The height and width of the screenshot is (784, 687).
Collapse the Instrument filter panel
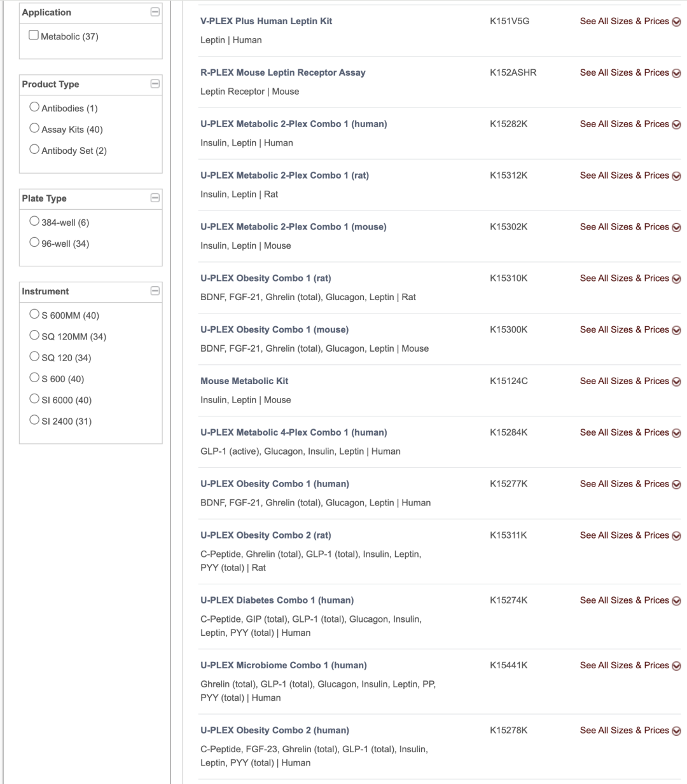pyautogui.click(x=155, y=291)
